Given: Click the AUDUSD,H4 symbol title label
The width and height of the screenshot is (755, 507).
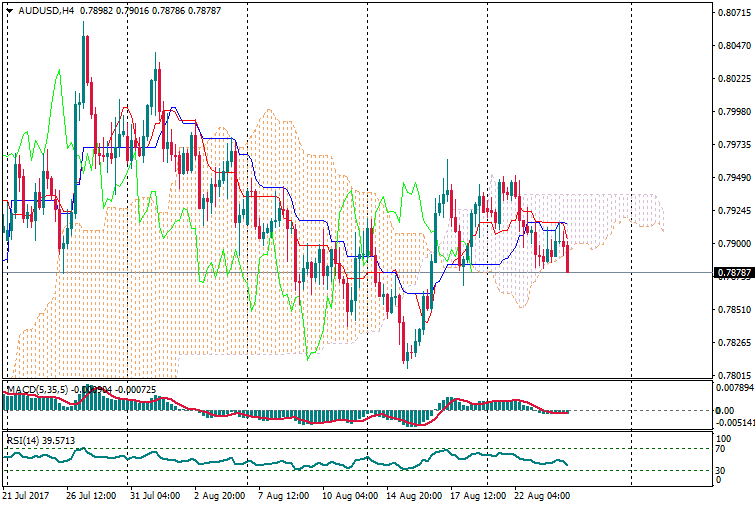Looking at the screenshot, I should click(45, 11).
